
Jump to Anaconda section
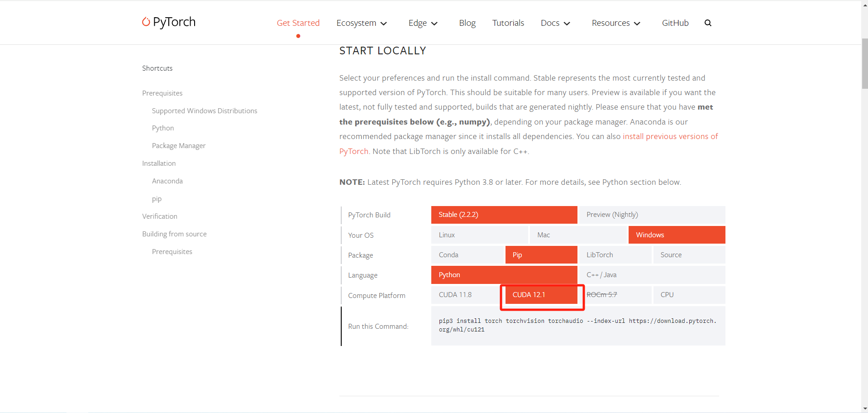(167, 181)
